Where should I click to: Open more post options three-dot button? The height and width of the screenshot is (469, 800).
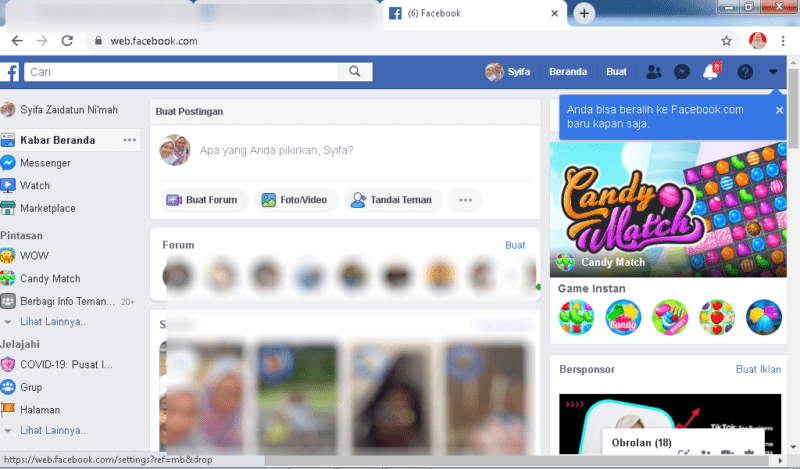(x=465, y=200)
